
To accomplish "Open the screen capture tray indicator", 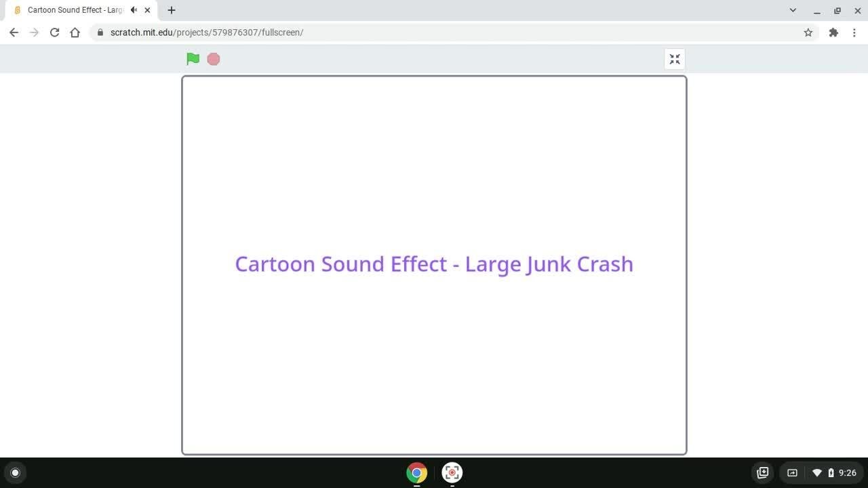I will click(792, 472).
